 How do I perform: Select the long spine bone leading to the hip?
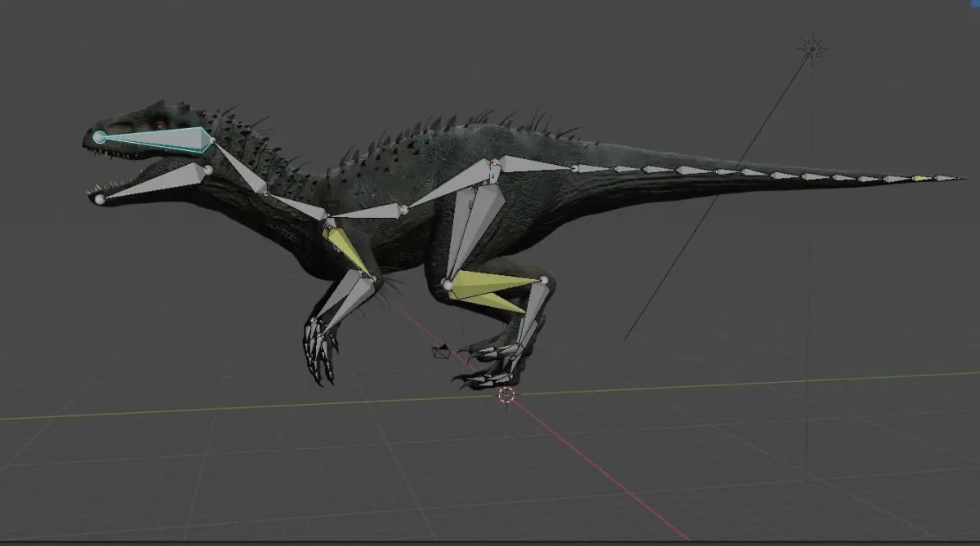click(x=452, y=184)
